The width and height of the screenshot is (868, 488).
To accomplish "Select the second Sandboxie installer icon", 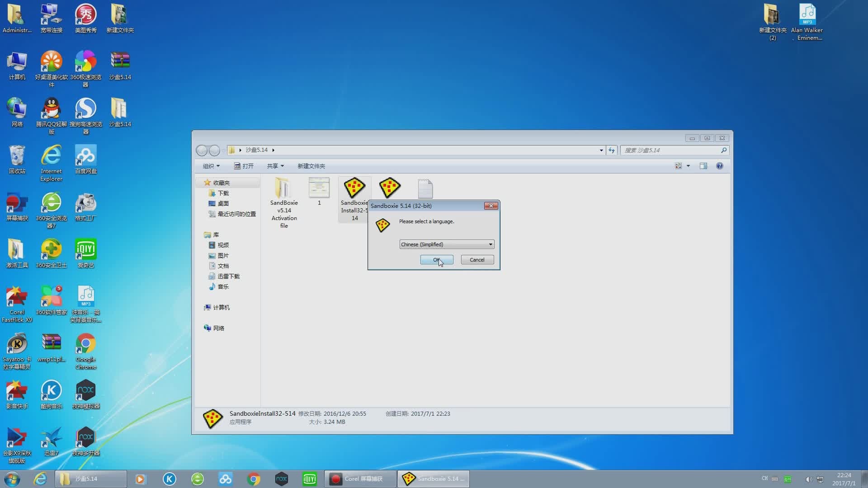I will [390, 188].
